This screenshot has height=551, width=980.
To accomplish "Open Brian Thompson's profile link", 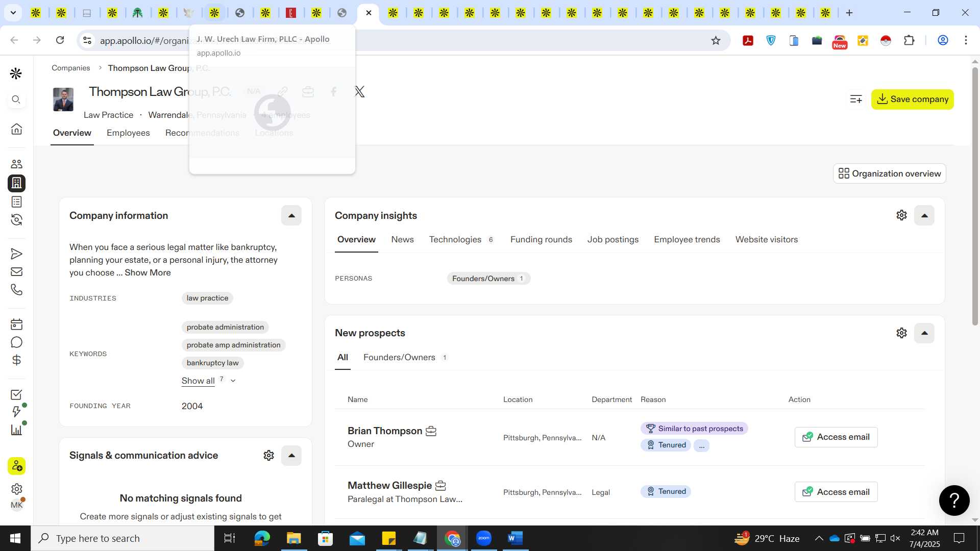I will point(384,431).
